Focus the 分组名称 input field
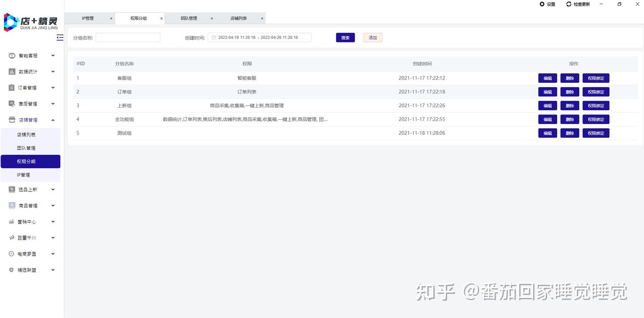This screenshot has width=644, height=318. click(x=128, y=38)
